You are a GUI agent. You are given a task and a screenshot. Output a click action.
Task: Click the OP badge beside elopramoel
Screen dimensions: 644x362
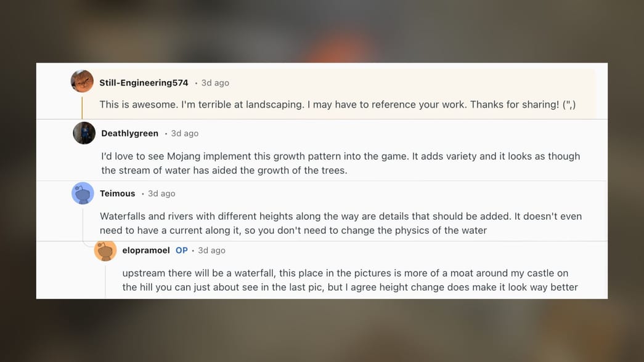point(181,250)
